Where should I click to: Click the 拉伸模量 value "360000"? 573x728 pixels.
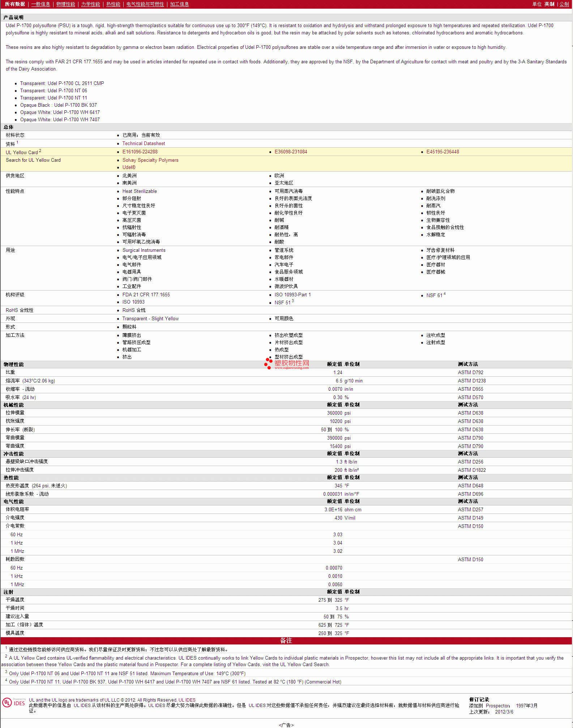pyautogui.click(x=334, y=413)
